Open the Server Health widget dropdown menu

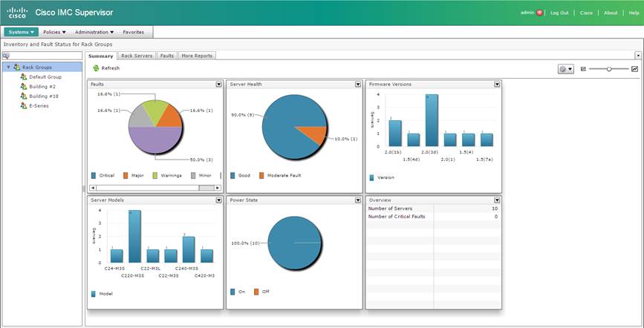[x=358, y=84]
